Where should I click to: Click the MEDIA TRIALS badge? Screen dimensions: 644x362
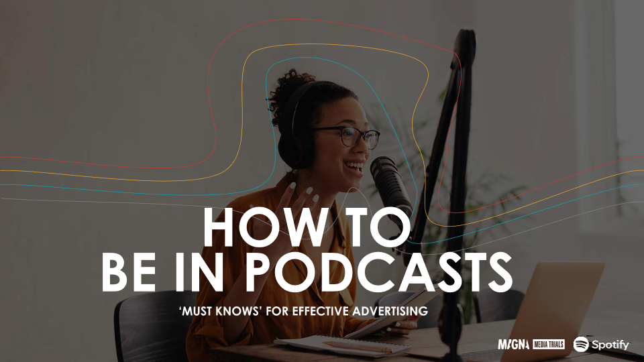tap(548, 345)
